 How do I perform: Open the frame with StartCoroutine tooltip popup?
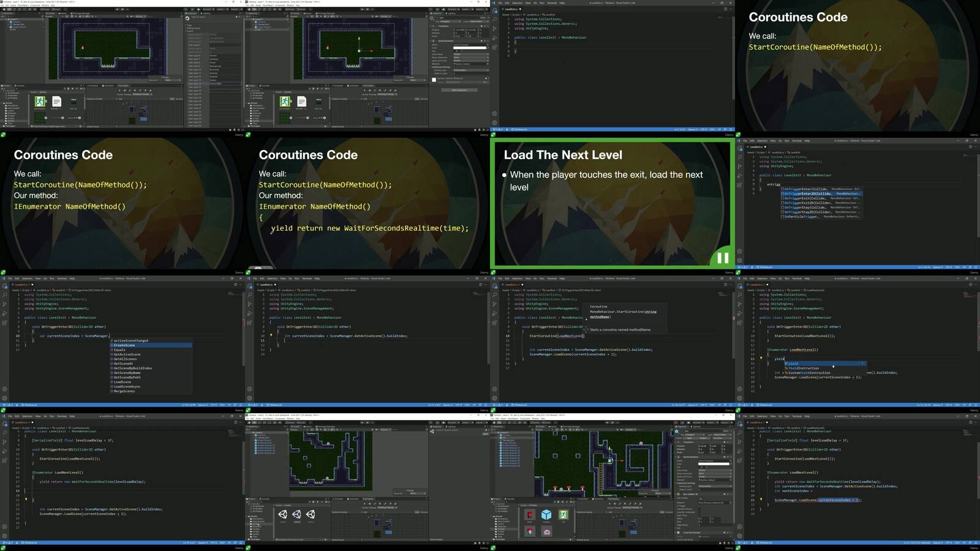[612, 344]
